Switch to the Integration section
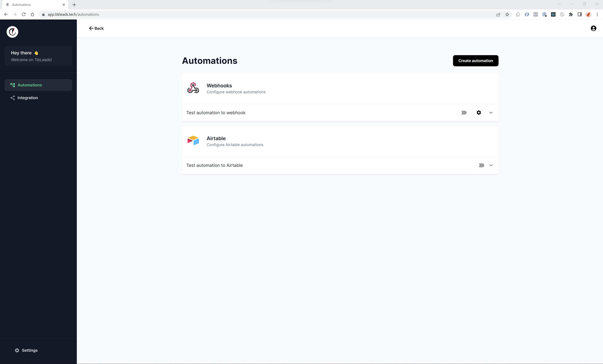This screenshot has height=364, width=603. pos(27,98)
